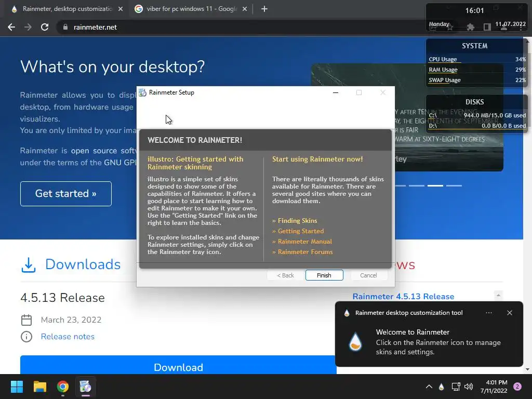Click the Rainmeter droplet icon in notification
Image resolution: width=532 pixels, height=399 pixels.
[355, 342]
